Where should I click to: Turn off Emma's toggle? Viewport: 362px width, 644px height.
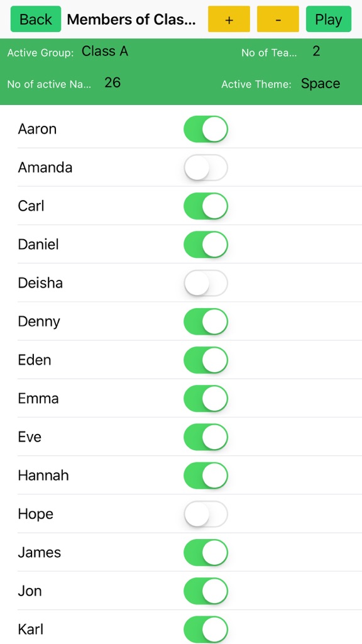(206, 398)
